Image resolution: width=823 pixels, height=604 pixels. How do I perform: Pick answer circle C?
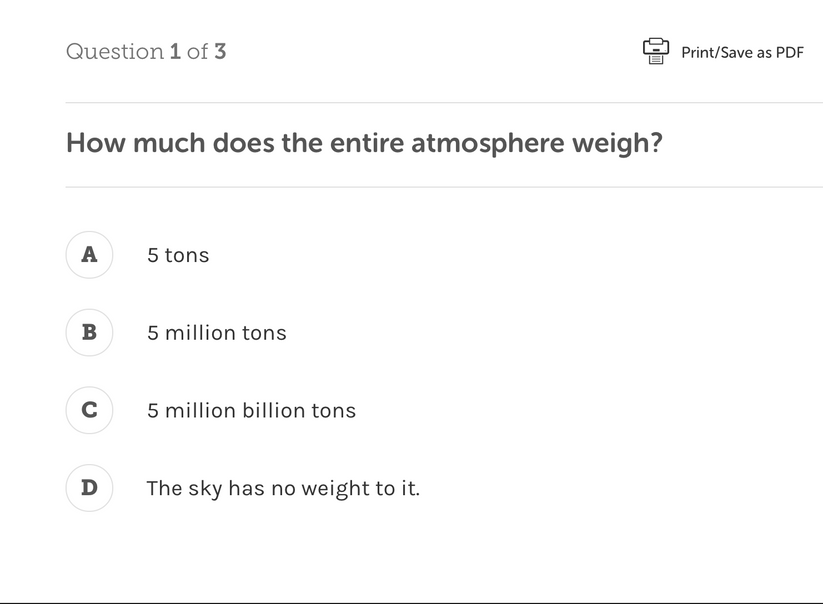coord(89,410)
